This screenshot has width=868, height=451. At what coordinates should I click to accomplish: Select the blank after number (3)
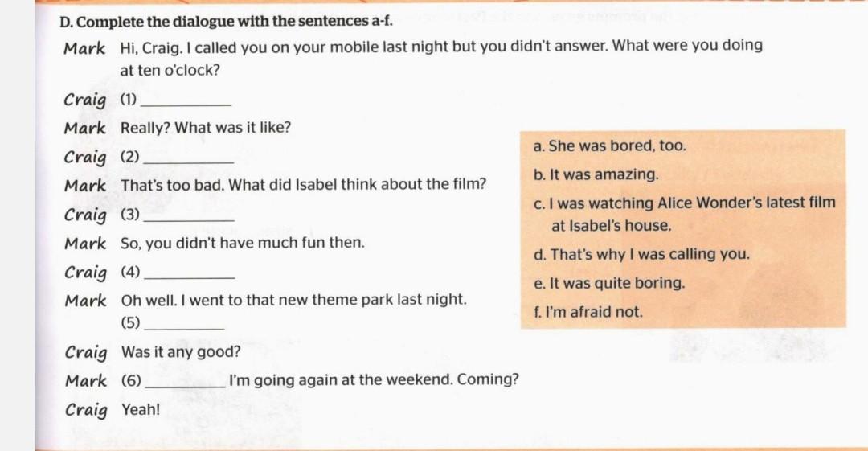(187, 216)
